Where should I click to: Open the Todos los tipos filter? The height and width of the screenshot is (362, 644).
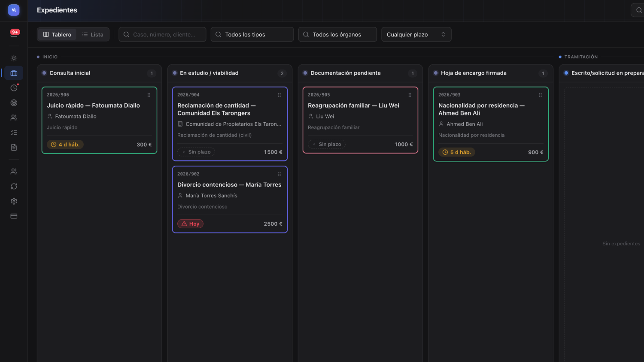coord(252,34)
